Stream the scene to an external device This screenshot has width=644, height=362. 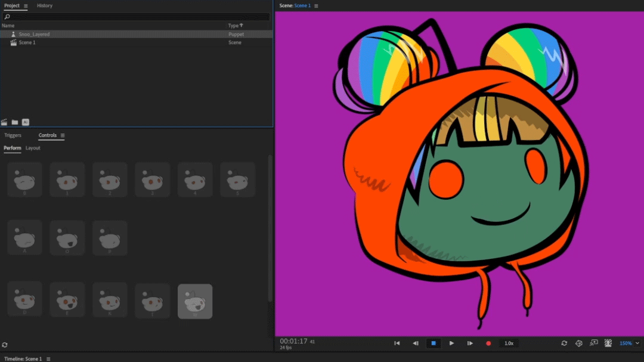593,343
